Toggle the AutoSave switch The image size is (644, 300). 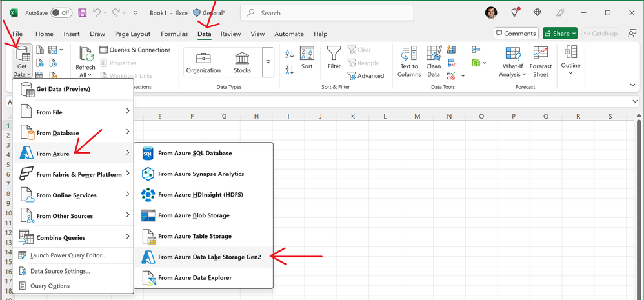61,13
